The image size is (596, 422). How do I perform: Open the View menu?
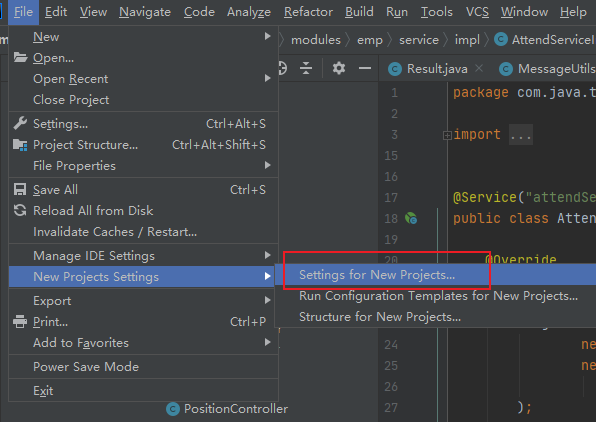click(x=93, y=12)
